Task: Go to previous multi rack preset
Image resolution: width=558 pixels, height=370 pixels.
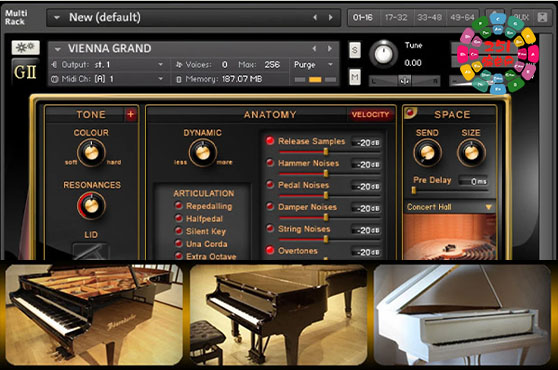Action: tap(315, 17)
